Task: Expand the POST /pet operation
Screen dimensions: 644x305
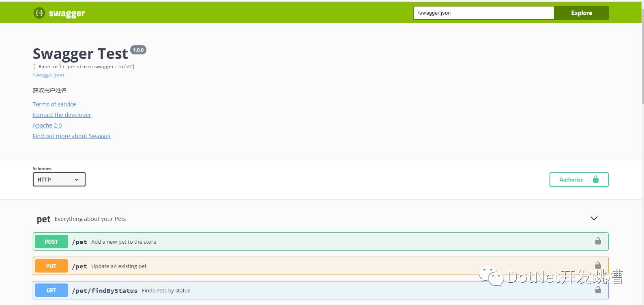Action: coord(321,242)
